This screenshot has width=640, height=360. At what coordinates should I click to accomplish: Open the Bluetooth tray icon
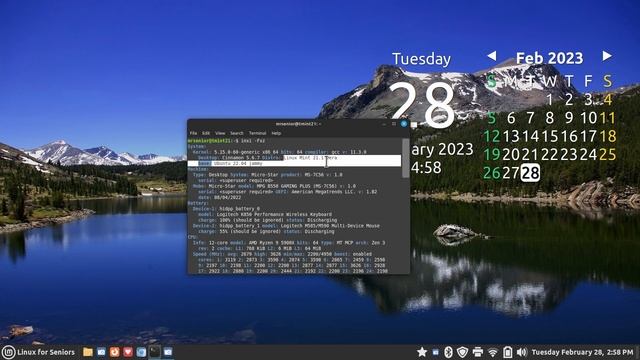[448, 352]
